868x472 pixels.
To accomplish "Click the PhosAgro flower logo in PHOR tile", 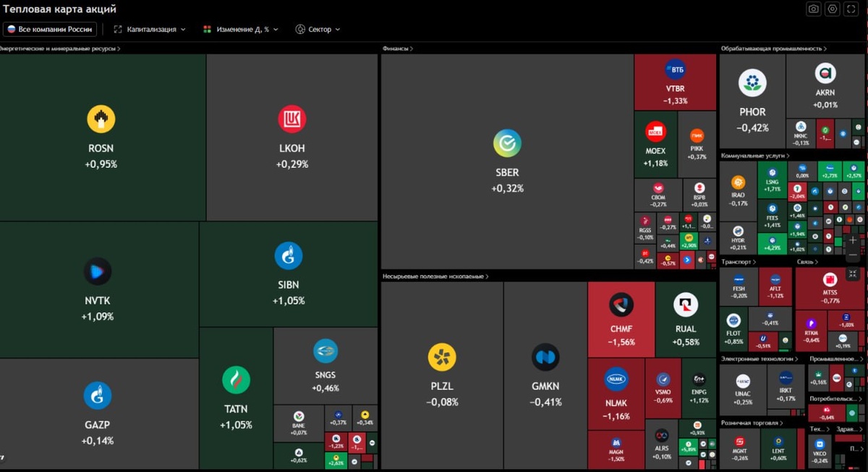I will point(752,83).
